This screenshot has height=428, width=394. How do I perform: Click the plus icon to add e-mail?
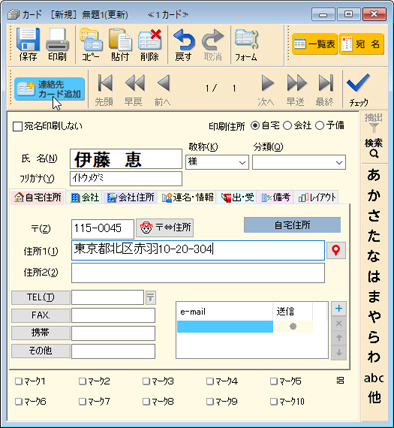tap(339, 308)
